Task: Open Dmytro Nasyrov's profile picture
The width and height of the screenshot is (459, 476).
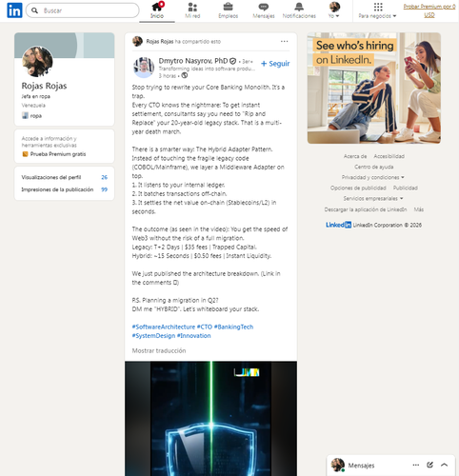Action: pyautogui.click(x=144, y=68)
